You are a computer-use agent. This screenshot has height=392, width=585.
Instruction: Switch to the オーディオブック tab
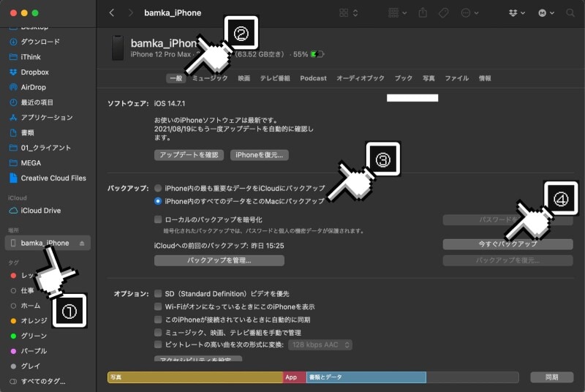(x=361, y=78)
